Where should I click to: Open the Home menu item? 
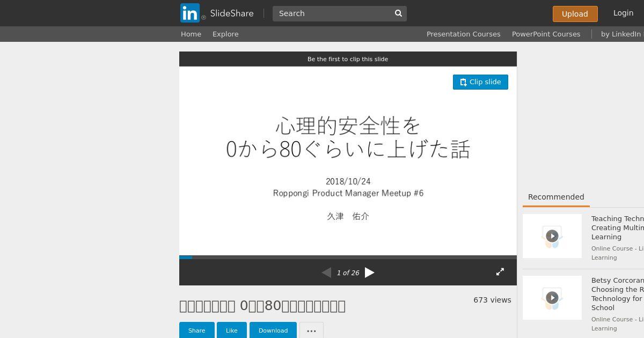pos(191,34)
